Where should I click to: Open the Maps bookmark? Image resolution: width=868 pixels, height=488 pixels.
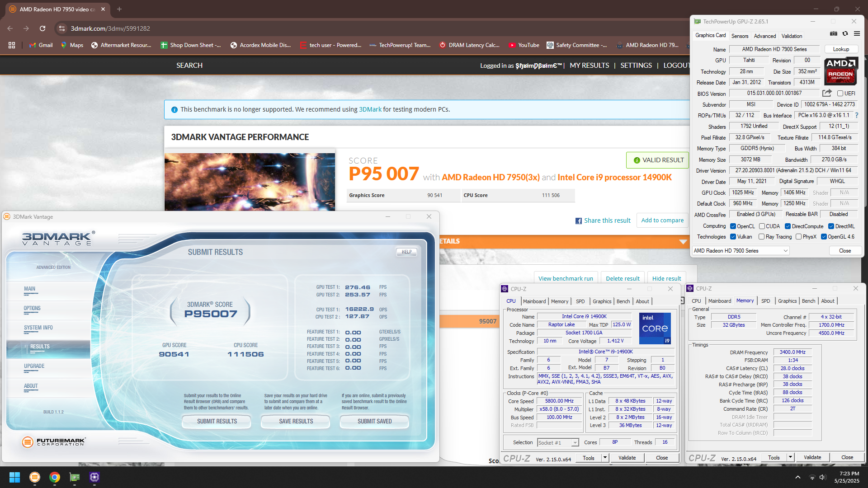pos(72,45)
